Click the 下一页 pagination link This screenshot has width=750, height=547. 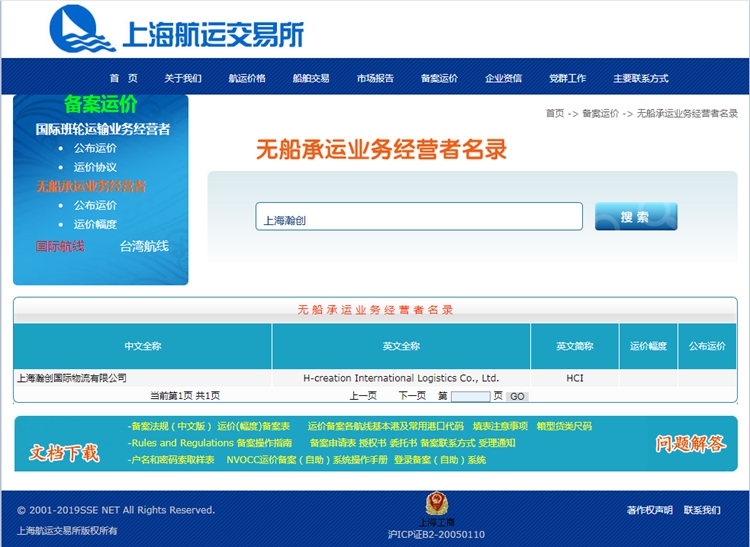click(412, 396)
